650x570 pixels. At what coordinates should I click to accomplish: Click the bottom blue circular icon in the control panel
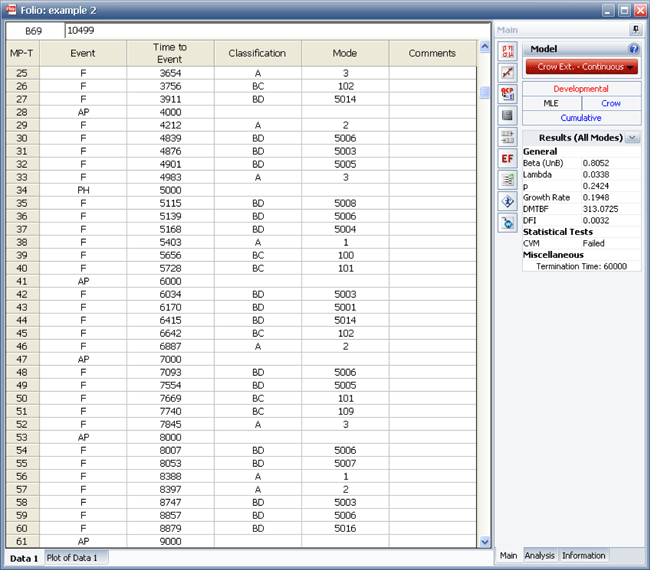click(x=507, y=223)
